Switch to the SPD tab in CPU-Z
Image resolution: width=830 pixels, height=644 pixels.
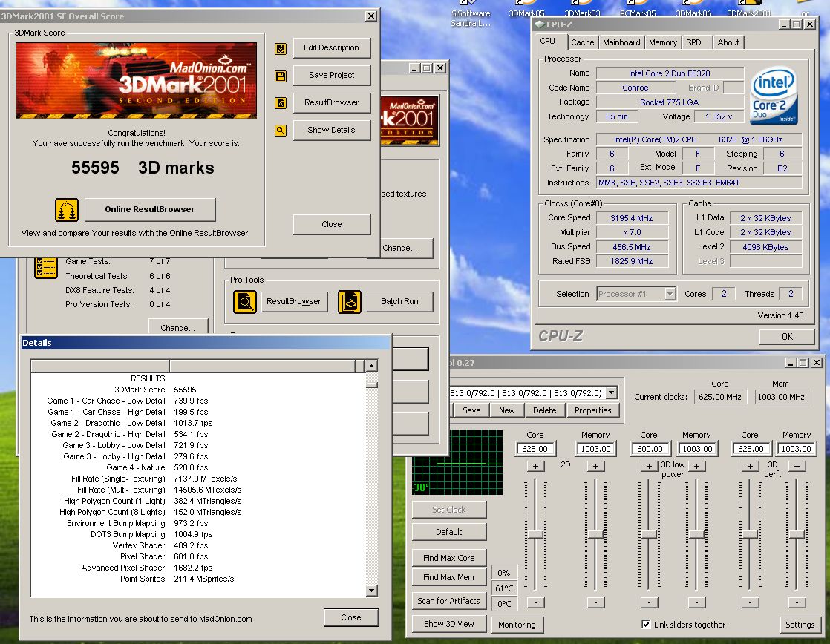click(x=693, y=42)
